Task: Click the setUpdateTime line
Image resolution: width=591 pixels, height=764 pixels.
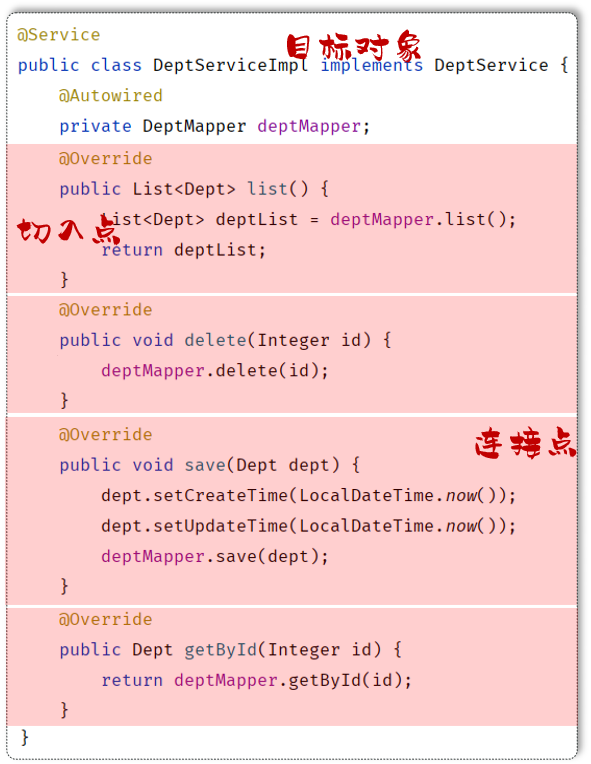Action: pyautogui.click(x=308, y=526)
